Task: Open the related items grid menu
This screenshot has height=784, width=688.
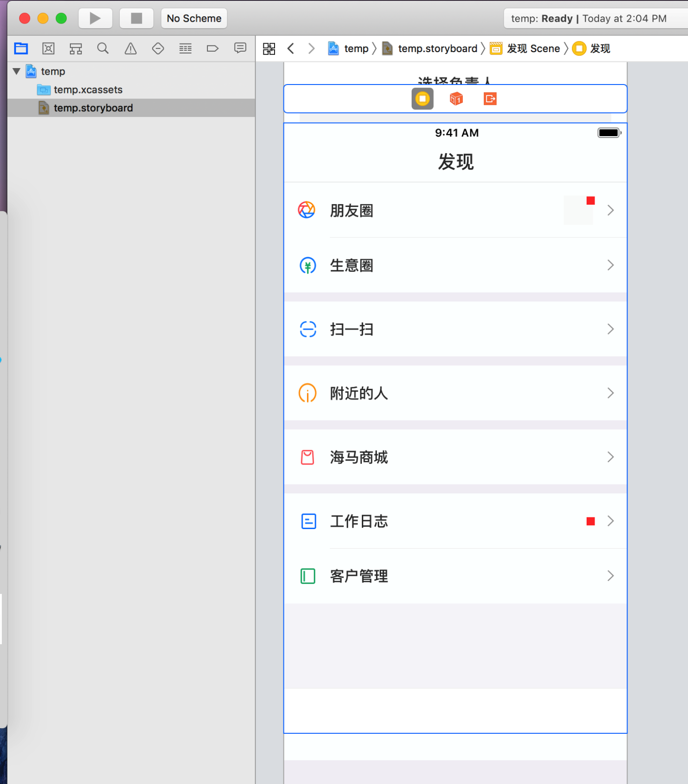Action: [269, 48]
